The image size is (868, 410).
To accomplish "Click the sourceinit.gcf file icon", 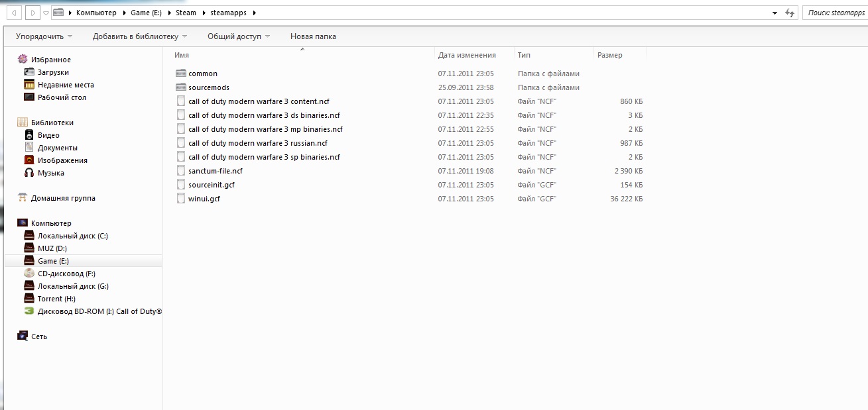I will pos(181,185).
